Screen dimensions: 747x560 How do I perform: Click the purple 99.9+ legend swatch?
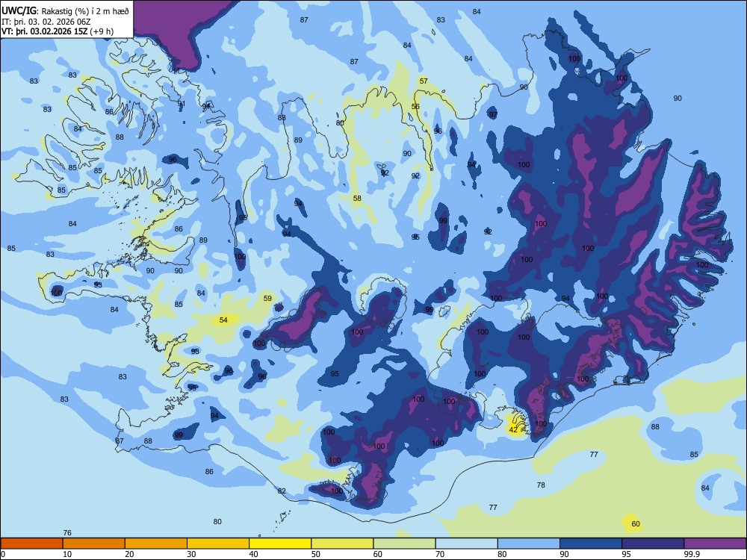tap(715, 544)
